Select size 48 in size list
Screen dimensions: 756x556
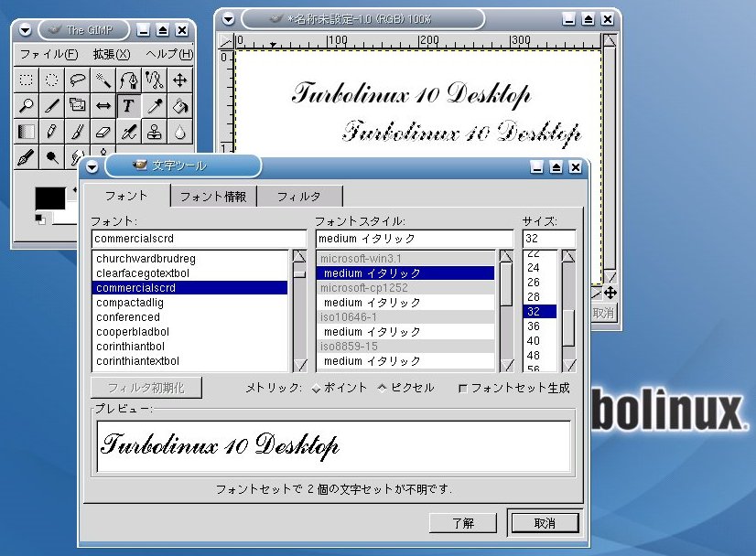click(x=540, y=356)
